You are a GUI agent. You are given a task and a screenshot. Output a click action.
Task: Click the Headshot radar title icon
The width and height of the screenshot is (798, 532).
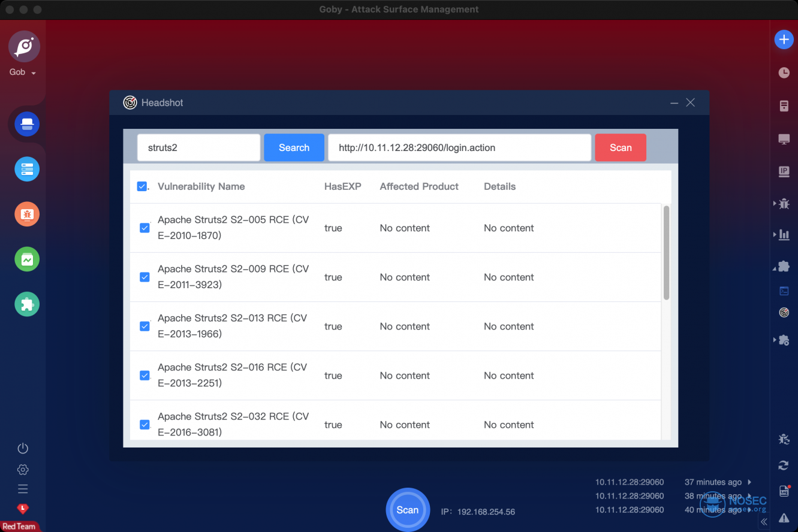[130, 102]
